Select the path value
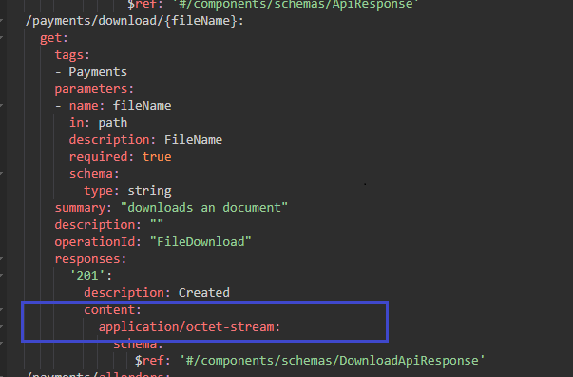The width and height of the screenshot is (573, 377). pyautogui.click(x=113, y=123)
